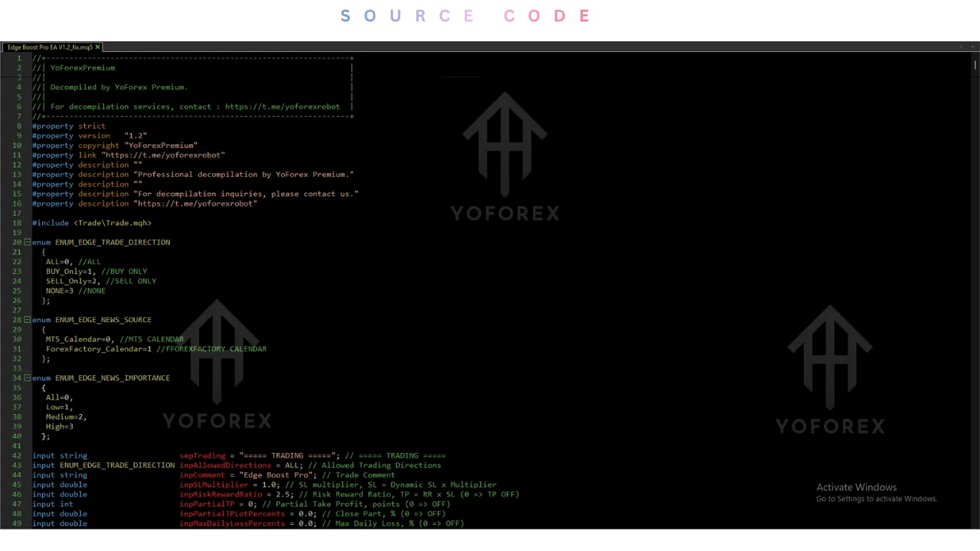The height and width of the screenshot is (551, 980).
Task: Click the 'All=0,' entry in news importance enum
Action: (60, 397)
